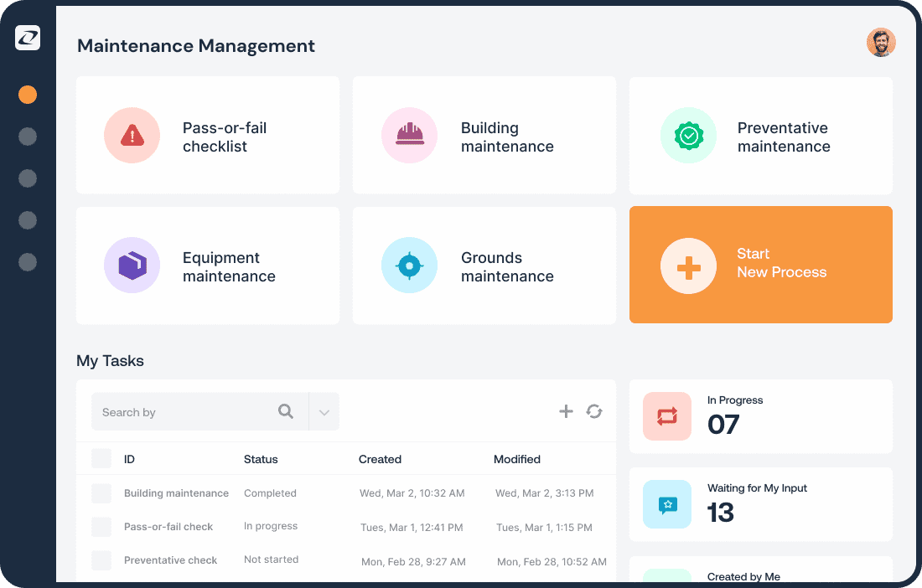Select the second gray dot in the sidebar
The image size is (922, 588).
coord(28,178)
